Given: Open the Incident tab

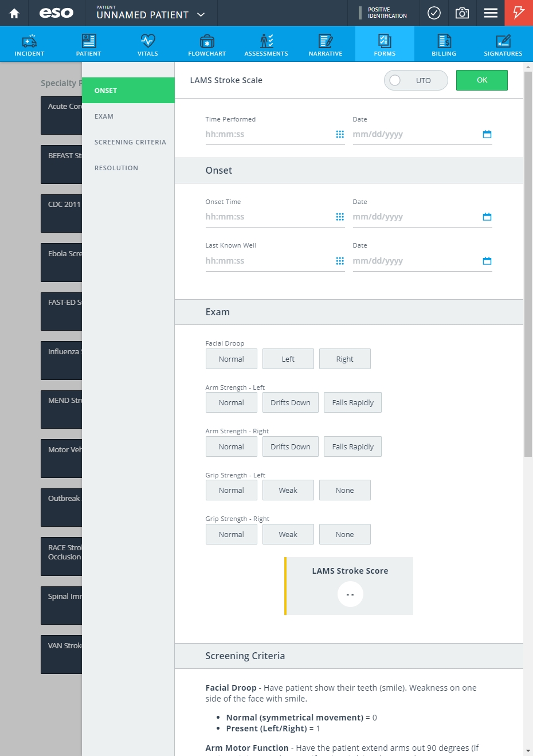Looking at the screenshot, I should (30, 44).
